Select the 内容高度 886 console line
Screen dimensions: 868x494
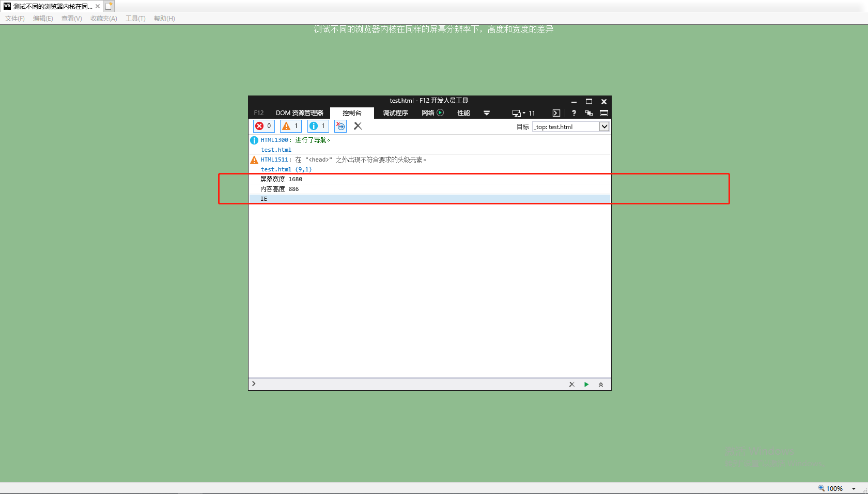click(430, 189)
